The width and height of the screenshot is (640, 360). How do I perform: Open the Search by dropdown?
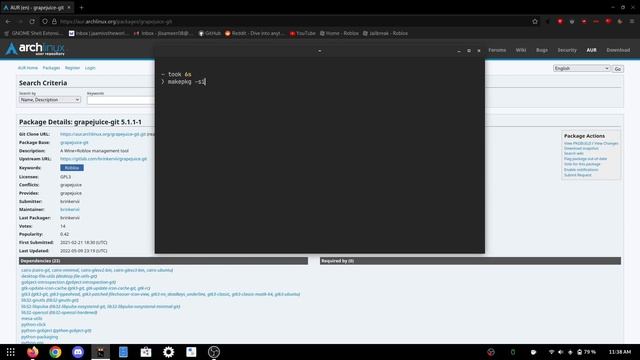tap(50, 100)
